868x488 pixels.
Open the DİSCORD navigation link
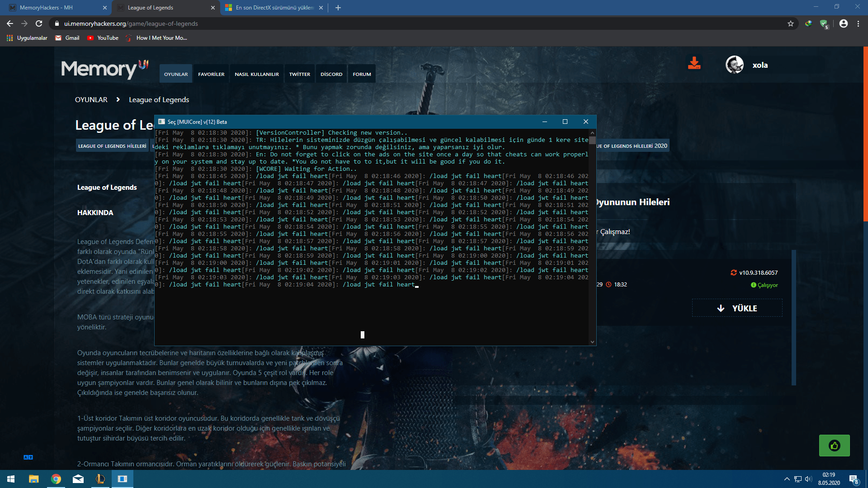point(331,74)
